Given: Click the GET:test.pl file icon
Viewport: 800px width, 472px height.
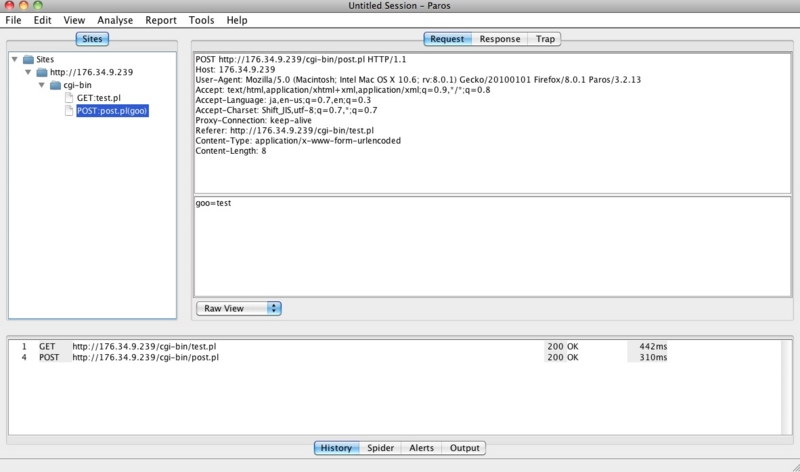Looking at the screenshot, I should point(69,97).
